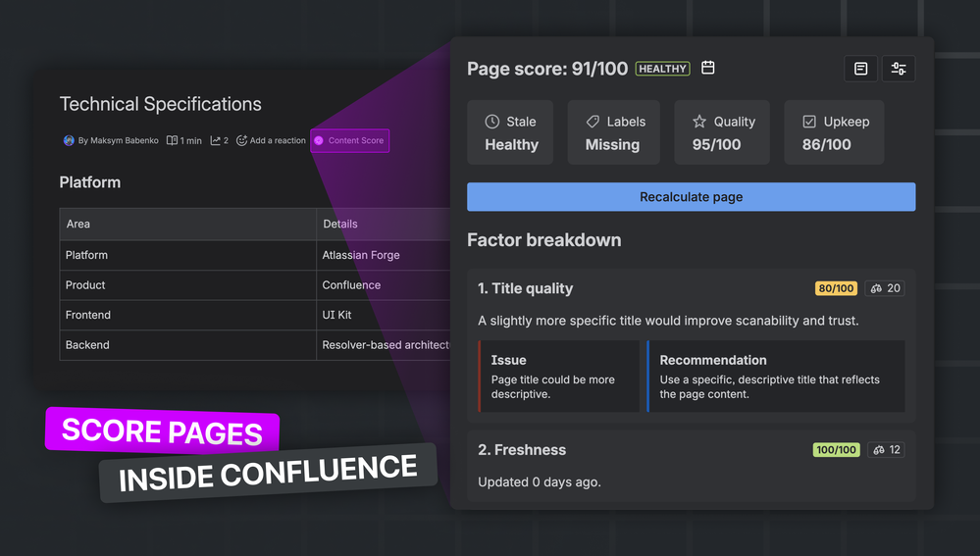Click the Platform cell in Area column
Image resolution: width=980 pixels, height=556 pixels.
point(187,256)
